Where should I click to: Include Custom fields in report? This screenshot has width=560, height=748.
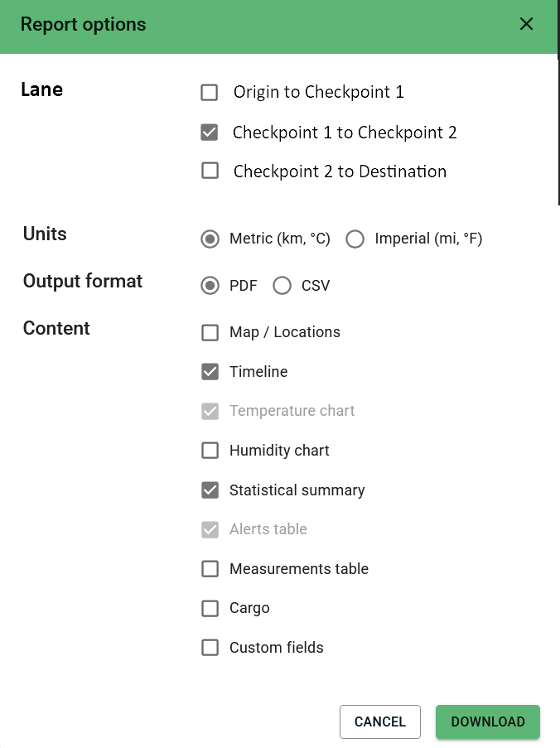(210, 648)
